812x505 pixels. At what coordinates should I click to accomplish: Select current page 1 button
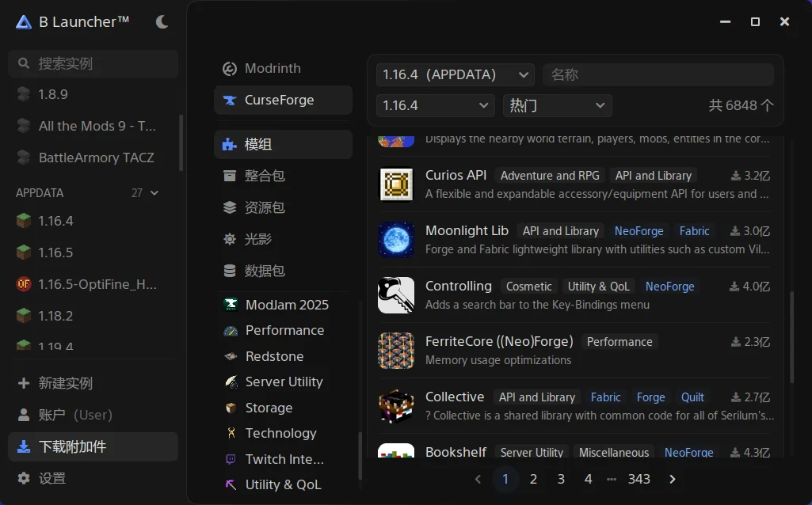[x=505, y=479]
